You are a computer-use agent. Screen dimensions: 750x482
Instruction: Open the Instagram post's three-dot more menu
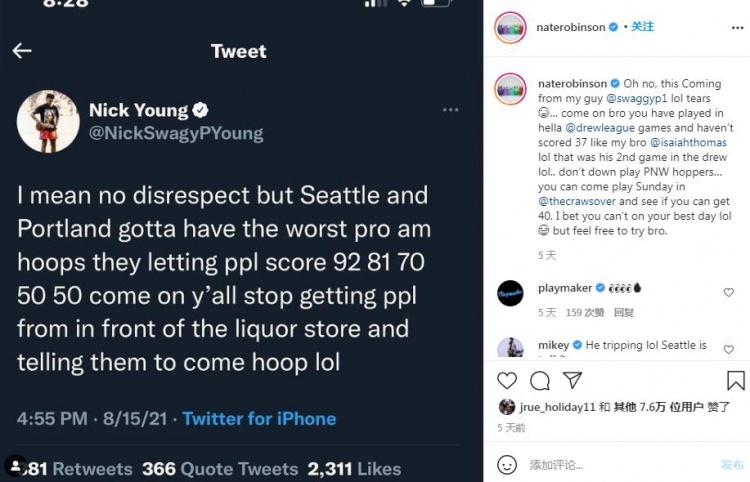737,28
